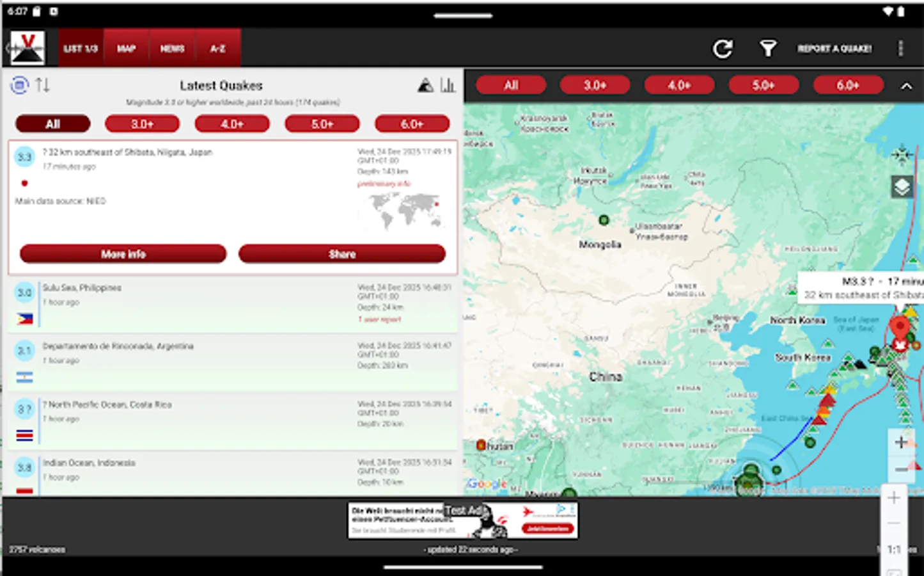Toggle the 5.0+ filter in the quake list
Viewport: 924px width, 576px height.
click(x=322, y=124)
